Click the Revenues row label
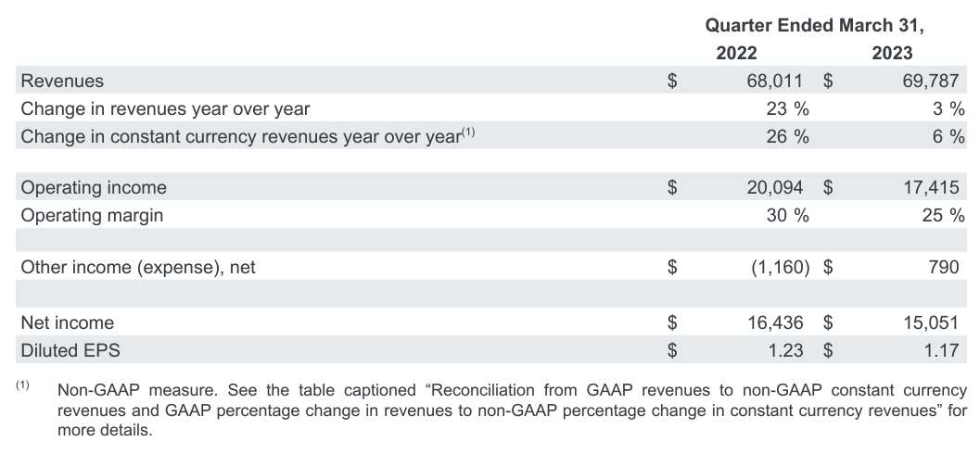Viewport: 980px width, 454px height. (62, 81)
